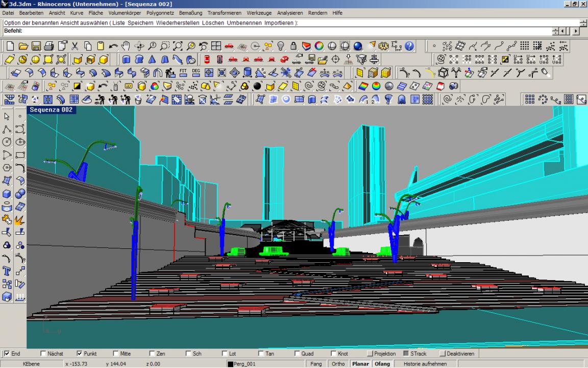Open a file with the folder icon
The width and height of the screenshot is (588, 368).
23,46
